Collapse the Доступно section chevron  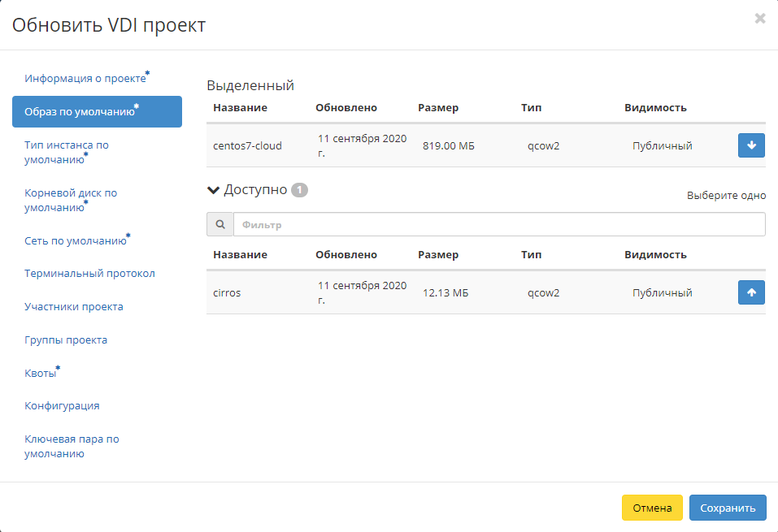tap(214, 190)
